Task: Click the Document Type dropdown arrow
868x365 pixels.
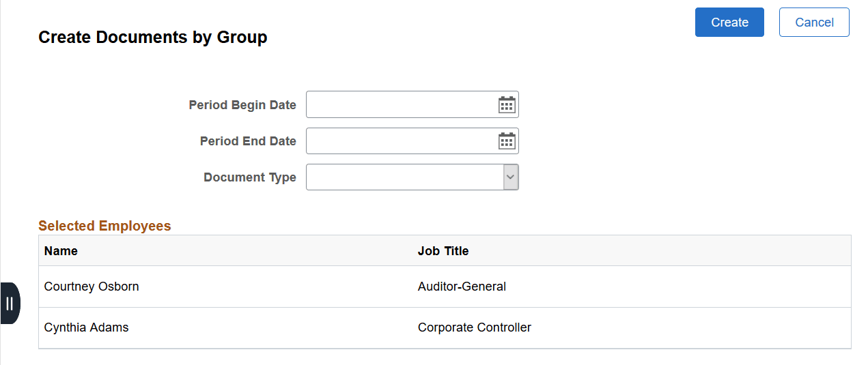Action: click(x=510, y=177)
